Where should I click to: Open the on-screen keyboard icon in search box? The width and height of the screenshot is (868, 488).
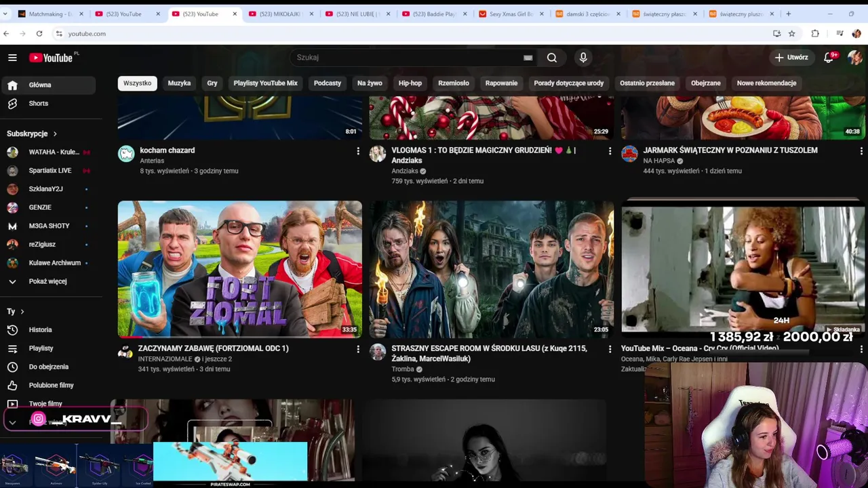pyautogui.click(x=528, y=58)
